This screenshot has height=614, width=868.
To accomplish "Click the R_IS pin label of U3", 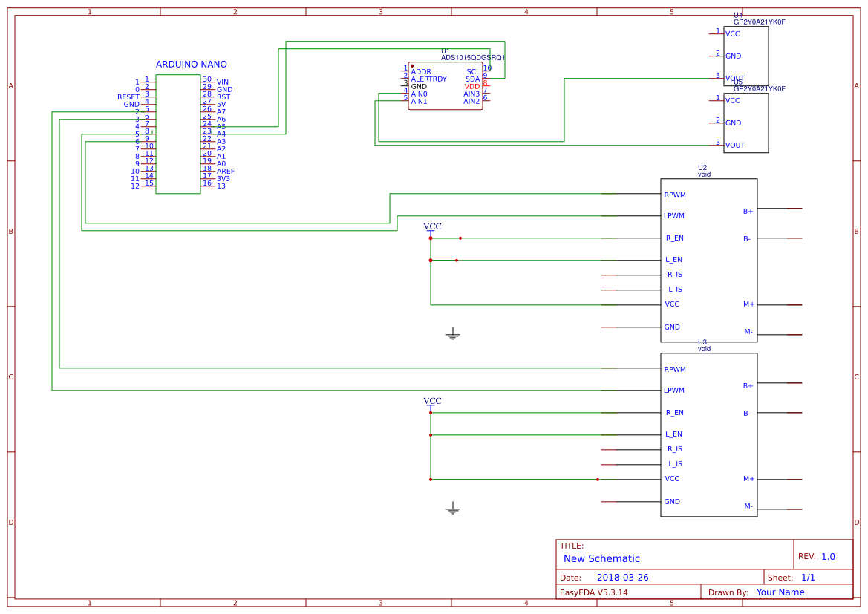I will click(675, 449).
